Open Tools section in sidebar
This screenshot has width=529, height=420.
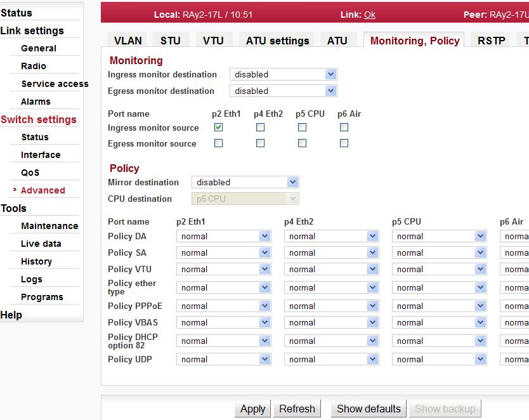click(13, 208)
